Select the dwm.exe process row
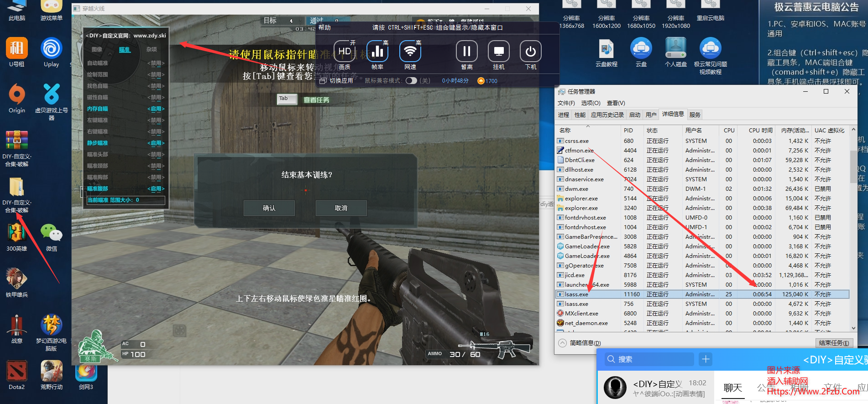The image size is (868, 404). (702, 189)
